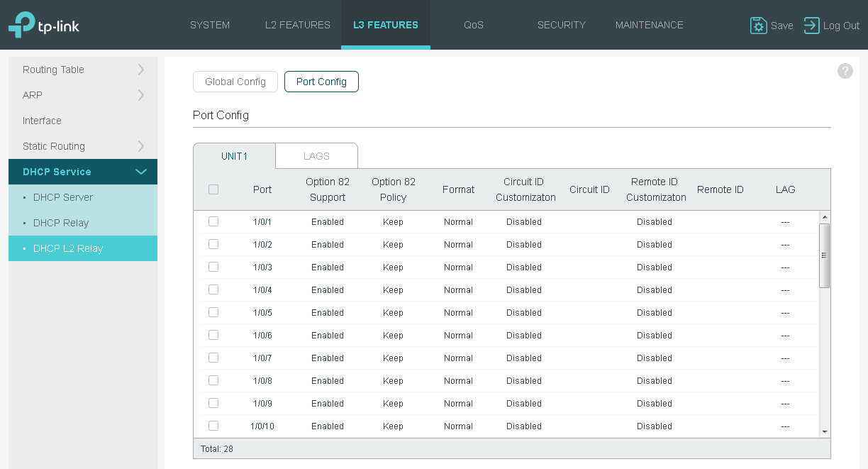
Task: Check the box for port 1/0/9
Action: (x=213, y=403)
